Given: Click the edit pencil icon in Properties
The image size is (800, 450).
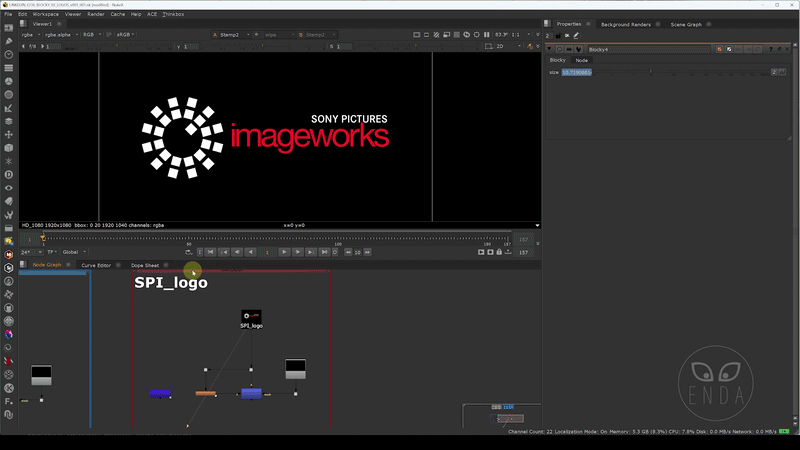Looking at the screenshot, I should click(576, 36).
